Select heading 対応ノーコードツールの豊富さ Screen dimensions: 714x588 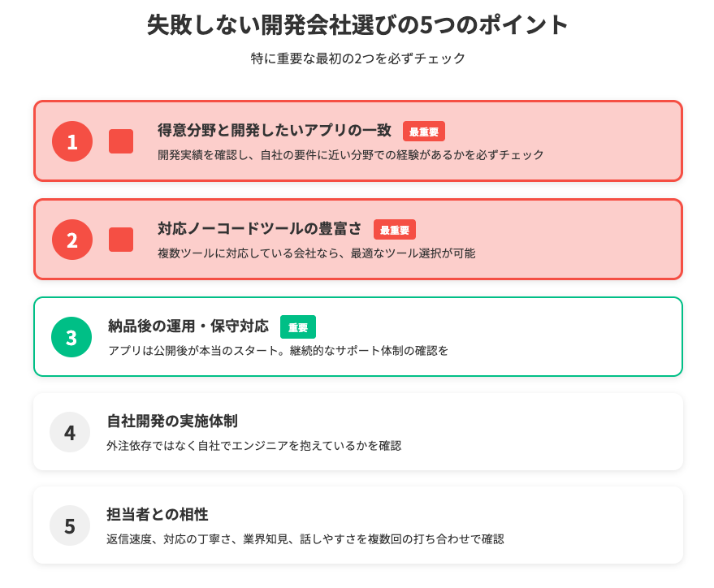260,228
